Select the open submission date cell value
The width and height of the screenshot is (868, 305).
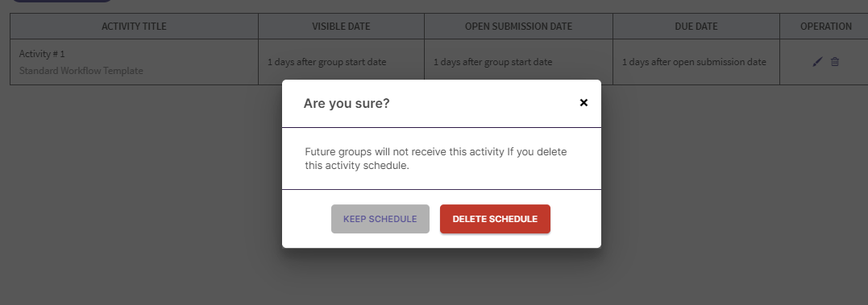pos(492,62)
